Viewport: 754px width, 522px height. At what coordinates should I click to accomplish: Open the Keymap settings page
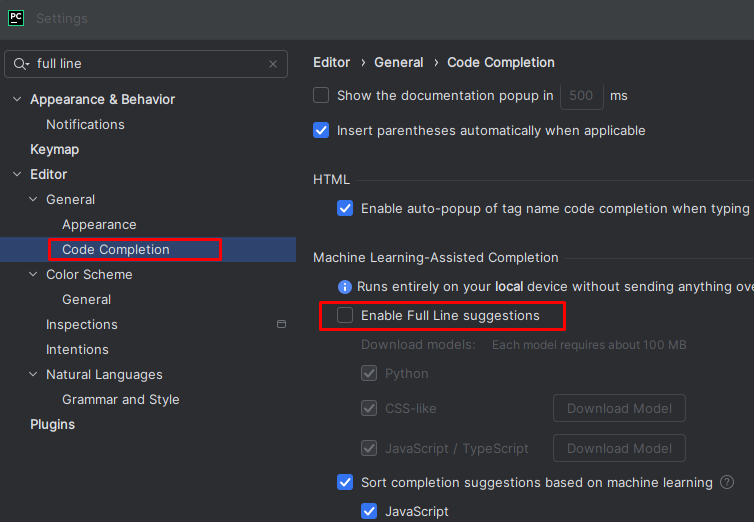[54, 150]
